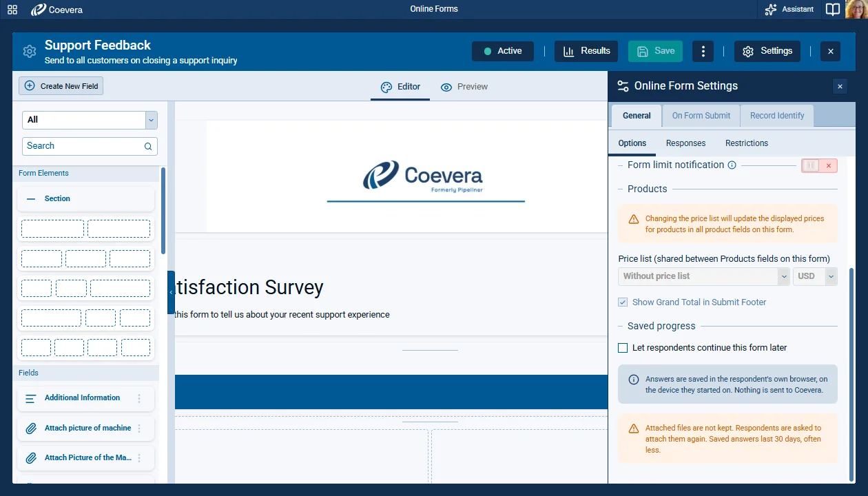Toggle the Active status button
This screenshot has height=496, width=868.
point(503,51)
